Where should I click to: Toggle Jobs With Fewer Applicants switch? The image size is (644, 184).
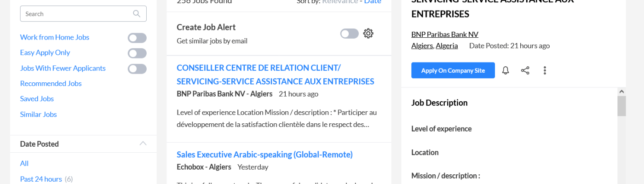coord(137,69)
